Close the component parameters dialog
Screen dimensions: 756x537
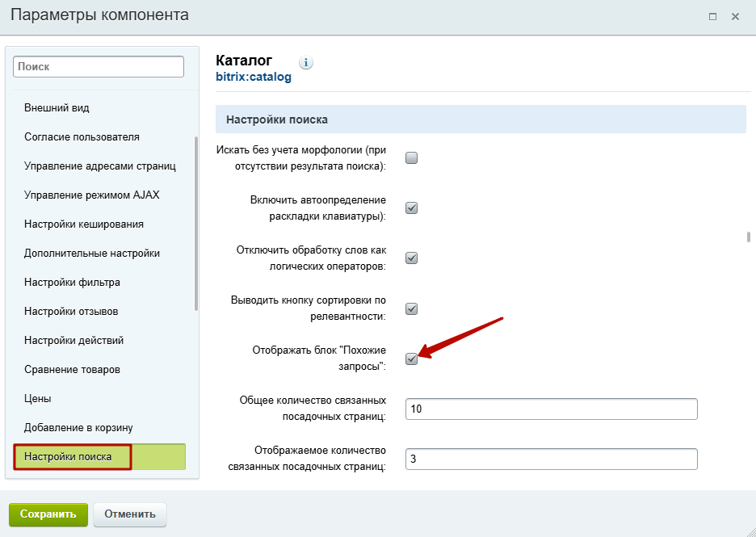tap(735, 16)
